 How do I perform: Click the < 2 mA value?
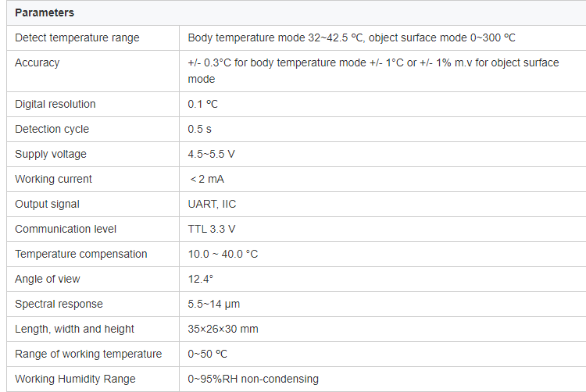pos(207,179)
